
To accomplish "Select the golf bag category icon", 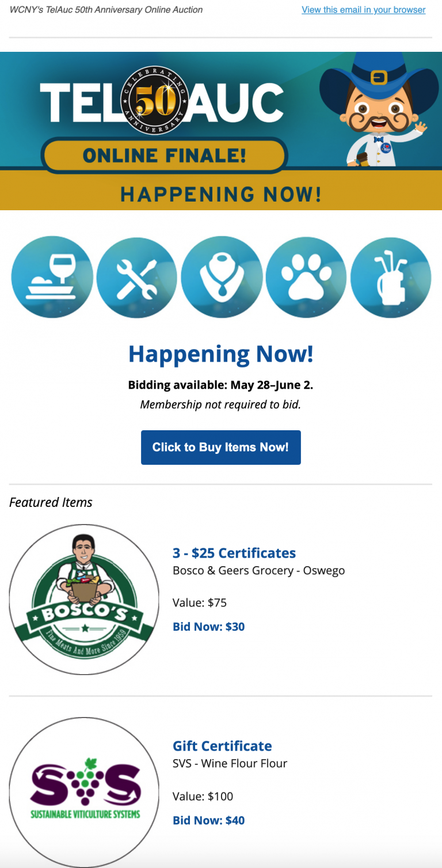I will tap(391, 277).
